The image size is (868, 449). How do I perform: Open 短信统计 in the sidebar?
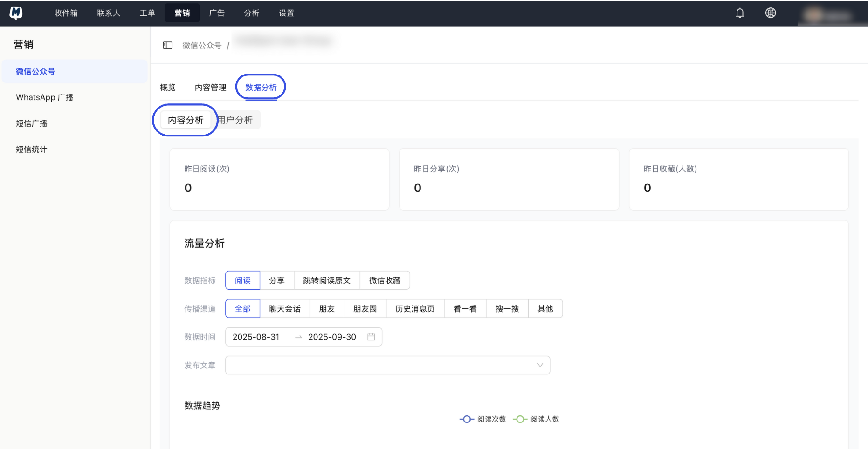coord(31,149)
